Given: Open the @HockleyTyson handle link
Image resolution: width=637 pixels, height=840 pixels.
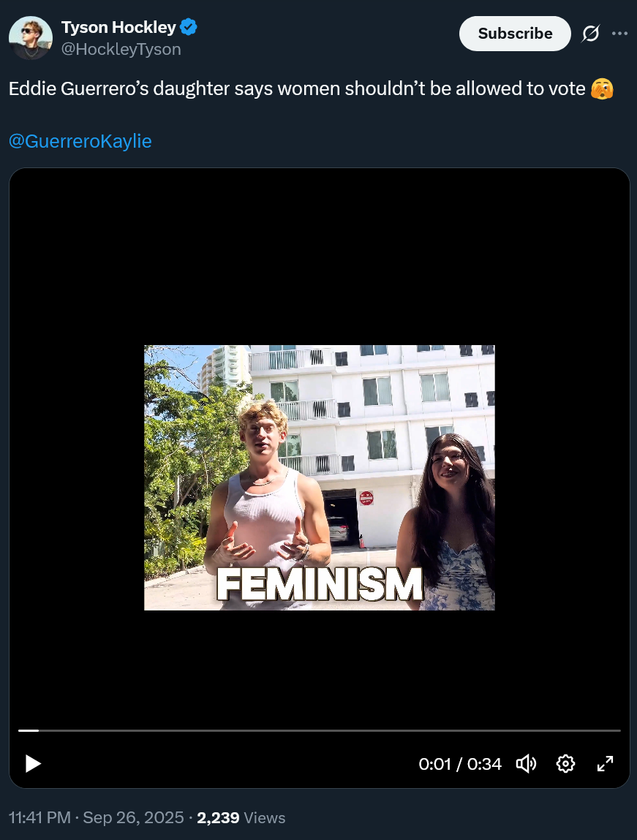Looking at the screenshot, I should pos(121,49).
